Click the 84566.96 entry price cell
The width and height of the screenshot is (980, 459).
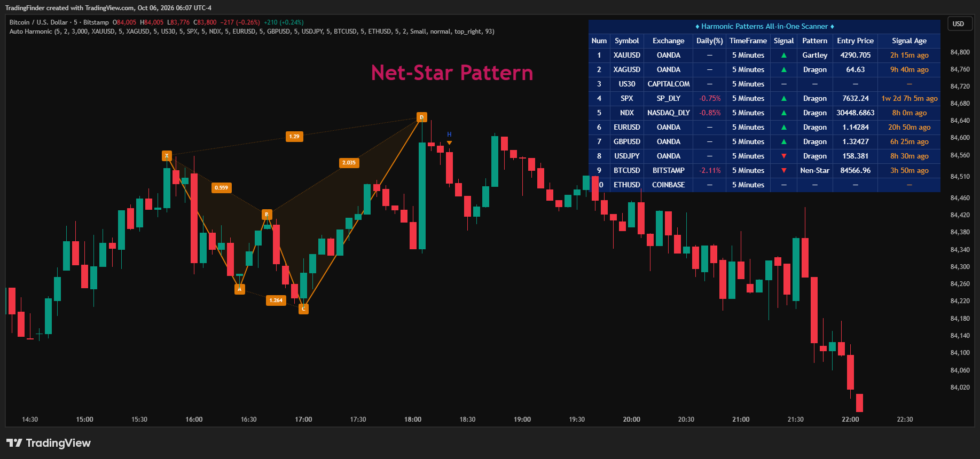pyautogui.click(x=855, y=171)
